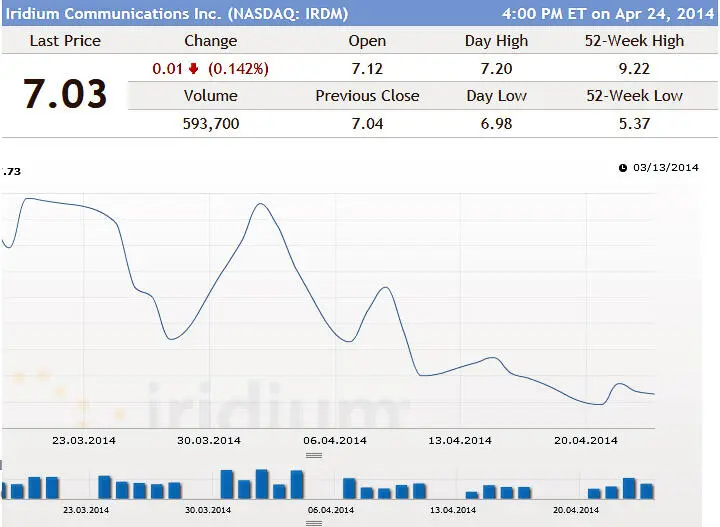Click the previous close value 7.04
This screenshot has height=527, width=720.
[x=367, y=124]
